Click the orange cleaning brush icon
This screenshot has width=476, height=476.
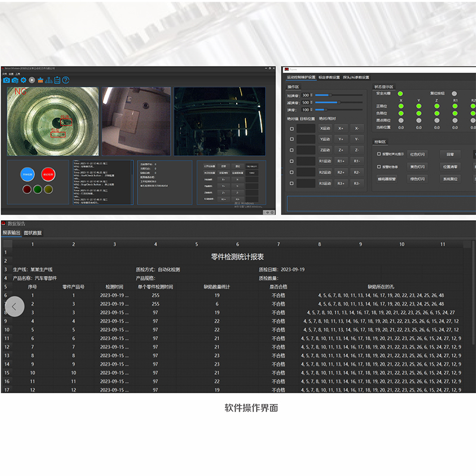pos(40,80)
